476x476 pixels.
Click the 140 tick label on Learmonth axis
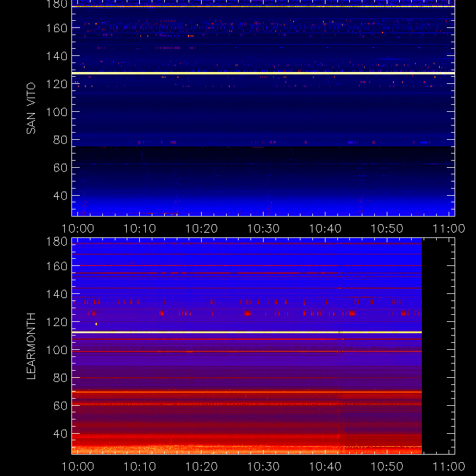[x=57, y=294]
